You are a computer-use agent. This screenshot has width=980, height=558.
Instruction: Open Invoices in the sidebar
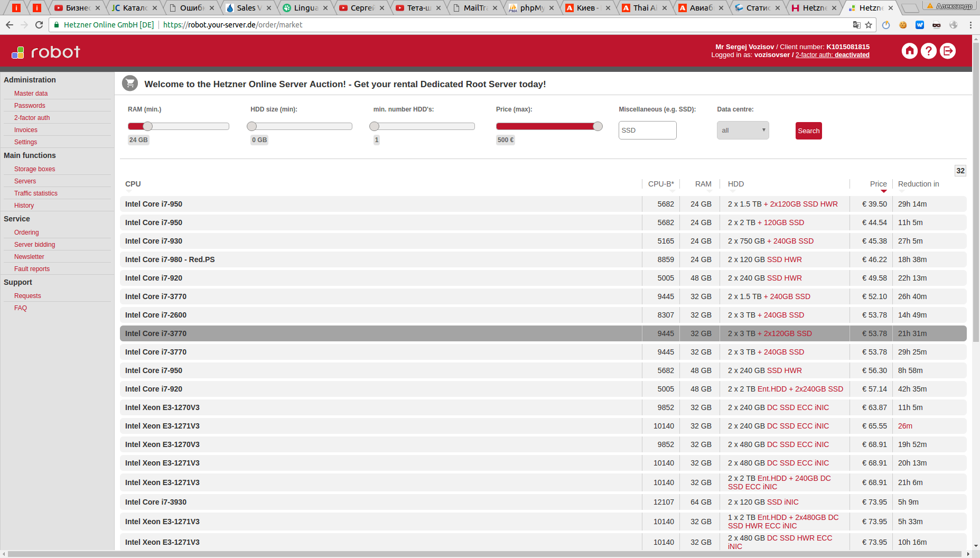pyautogui.click(x=26, y=130)
